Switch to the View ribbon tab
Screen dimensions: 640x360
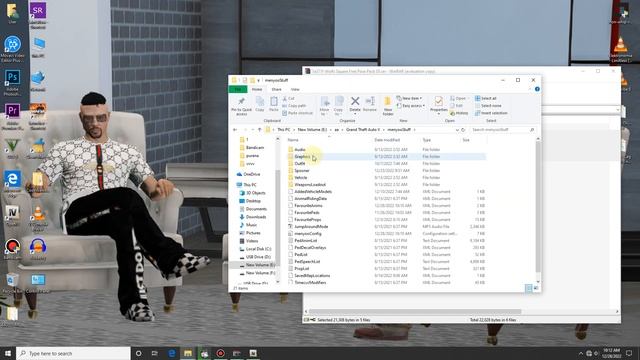point(295,89)
